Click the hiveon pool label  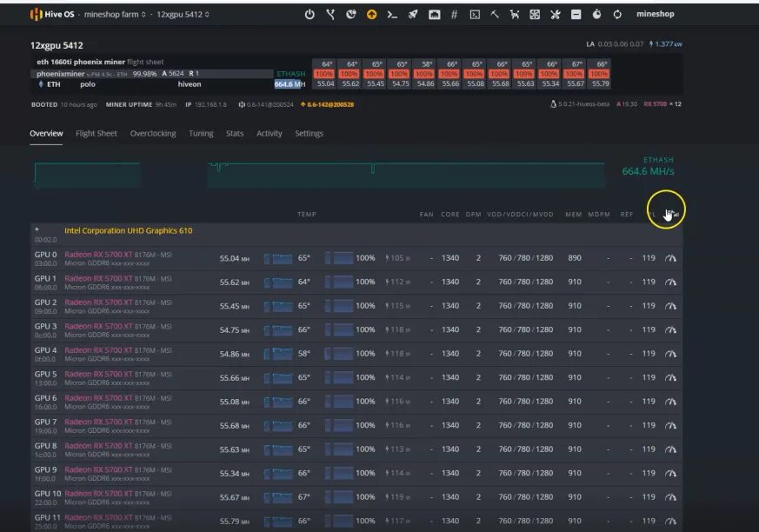click(190, 84)
